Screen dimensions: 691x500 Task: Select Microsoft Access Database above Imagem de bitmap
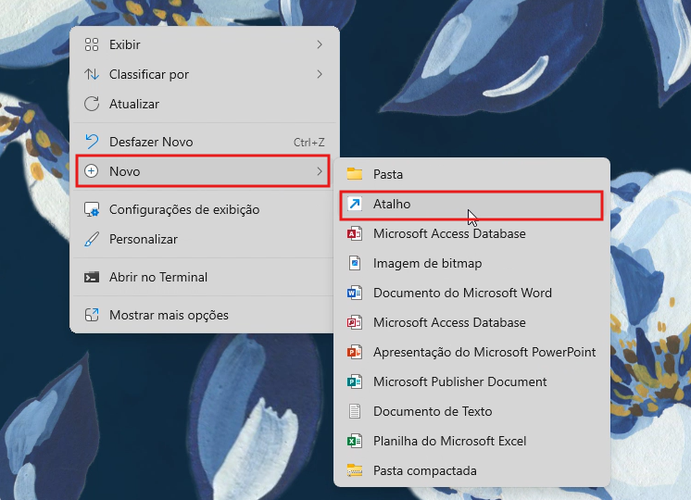[x=471, y=233]
